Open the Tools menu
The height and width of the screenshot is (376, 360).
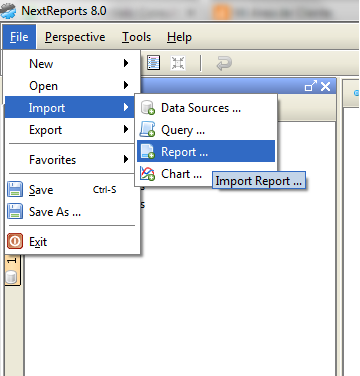click(136, 37)
